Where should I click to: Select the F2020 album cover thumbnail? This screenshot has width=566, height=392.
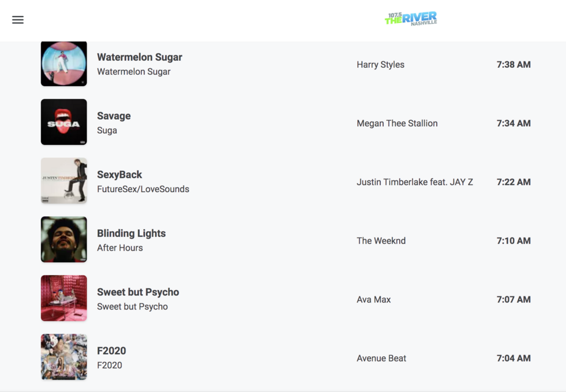coord(64,357)
